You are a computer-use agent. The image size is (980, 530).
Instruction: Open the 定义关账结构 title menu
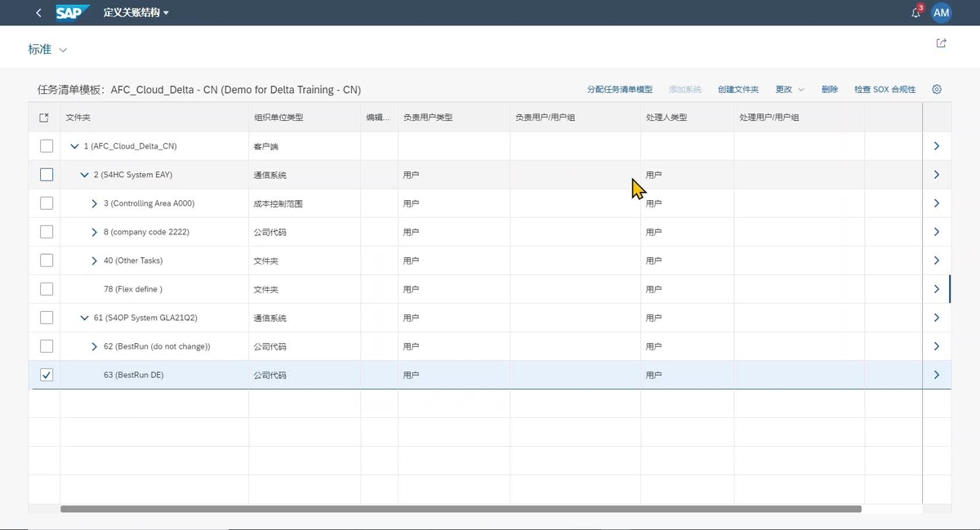click(136, 12)
